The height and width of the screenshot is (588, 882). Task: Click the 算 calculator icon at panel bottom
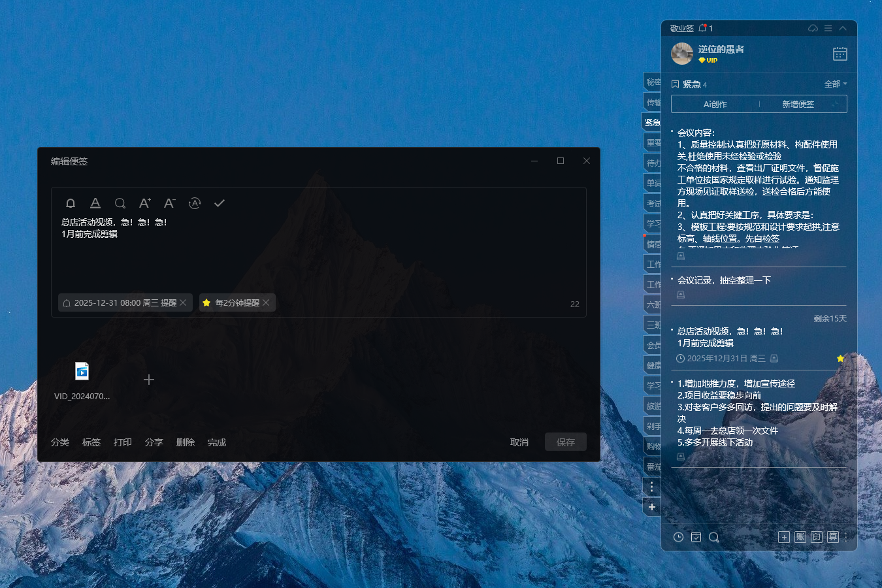832,536
